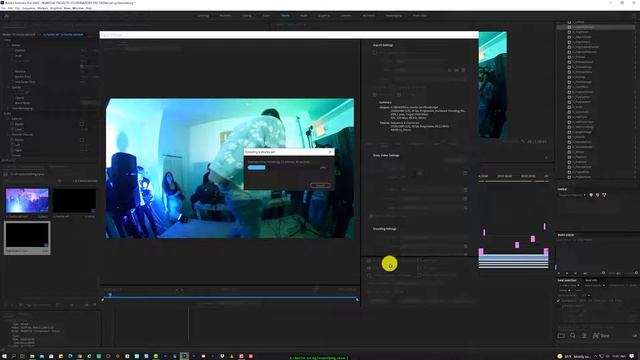The width and height of the screenshot is (640, 360).
Task: Toggle Use Maximum Render Quality checkbox
Action: click(x=369, y=260)
